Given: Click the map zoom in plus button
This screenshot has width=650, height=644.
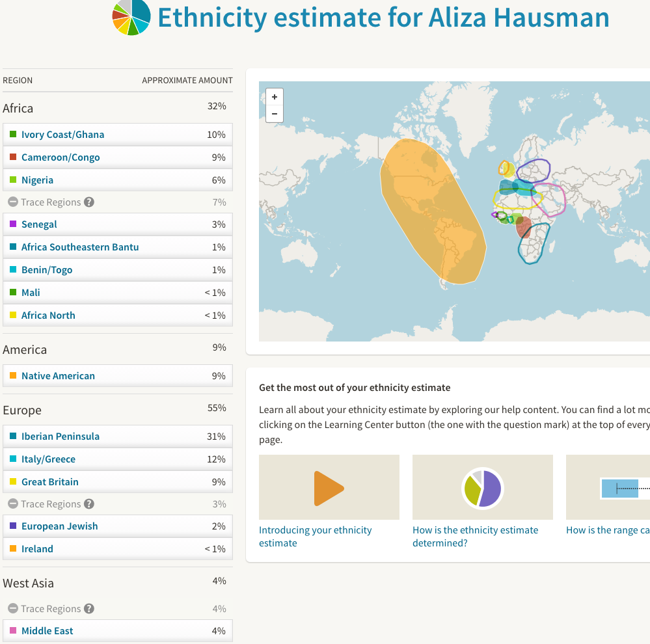Looking at the screenshot, I should click(x=275, y=97).
